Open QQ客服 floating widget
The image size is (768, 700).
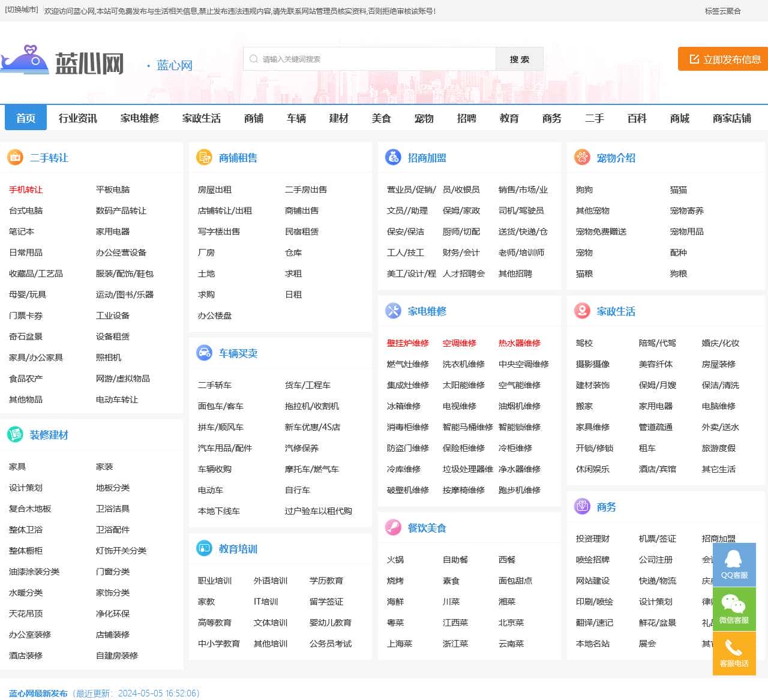734,564
